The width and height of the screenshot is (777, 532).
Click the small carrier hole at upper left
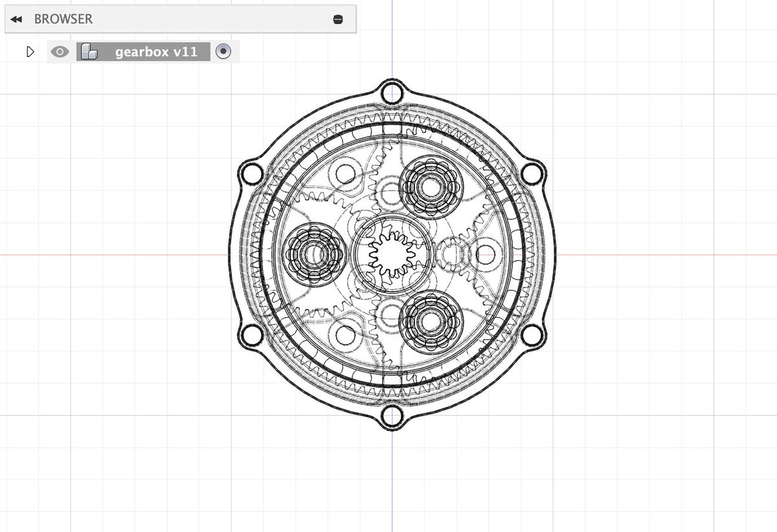point(345,173)
